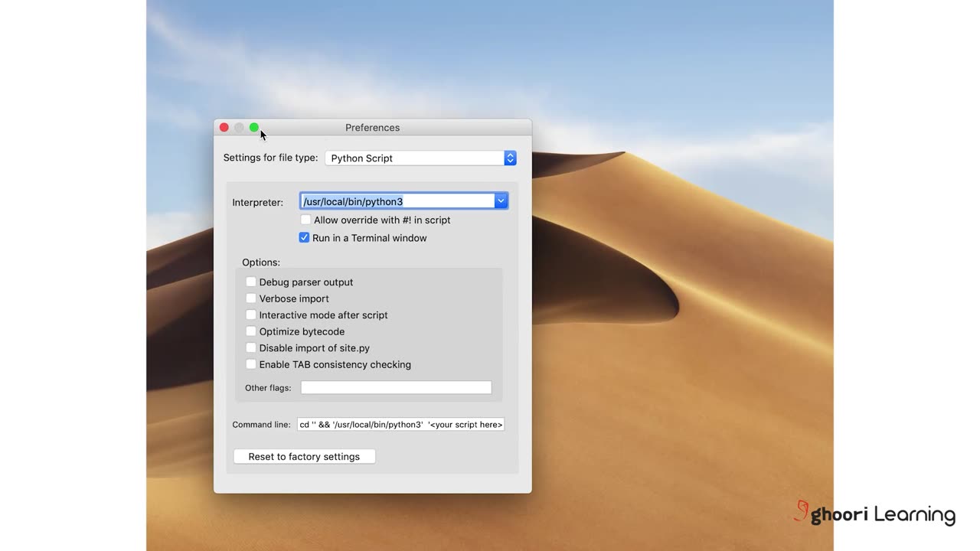Click the Command line text field
The height and width of the screenshot is (551, 980).
400,425
